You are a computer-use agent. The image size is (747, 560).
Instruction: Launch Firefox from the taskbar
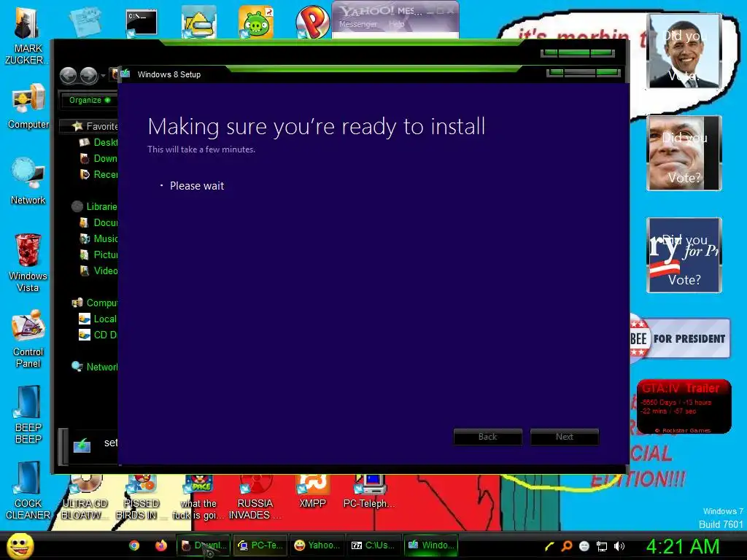[x=161, y=545]
